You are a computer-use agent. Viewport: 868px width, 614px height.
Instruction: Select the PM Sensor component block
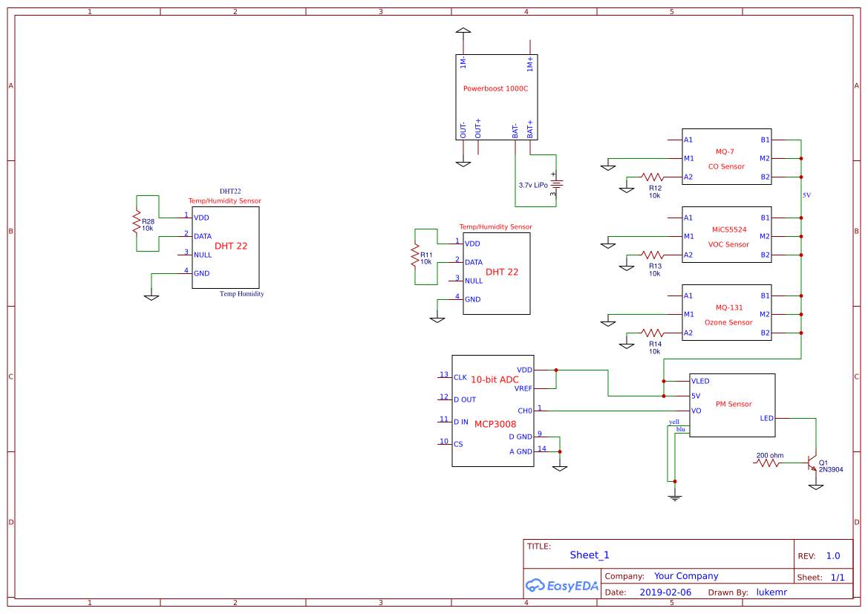pos(732,405)
